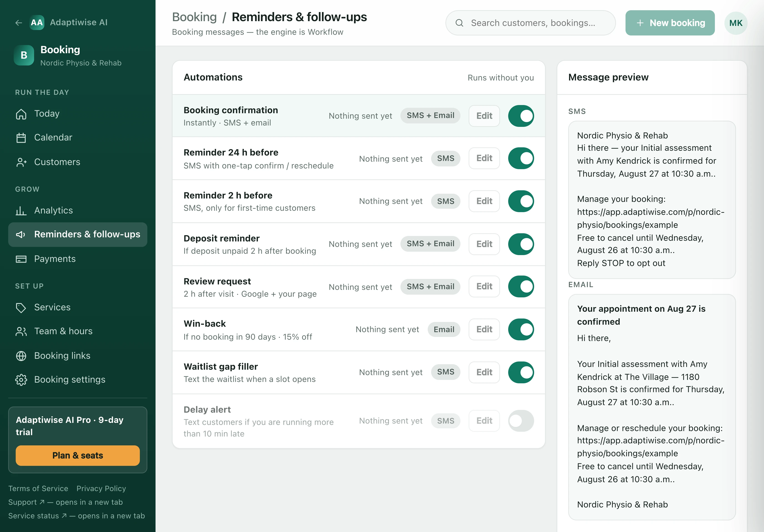Click the Customers person-plus icon

[x=21, y=162]
